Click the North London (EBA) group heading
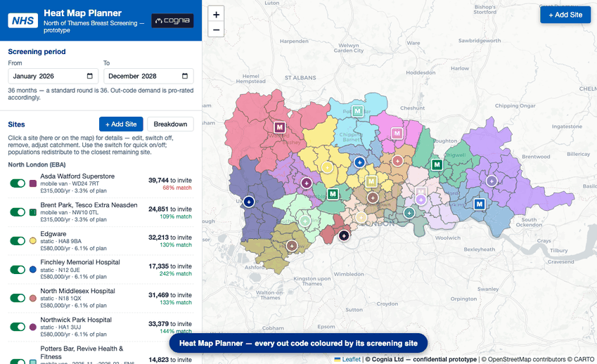 [x=37, y=164]
